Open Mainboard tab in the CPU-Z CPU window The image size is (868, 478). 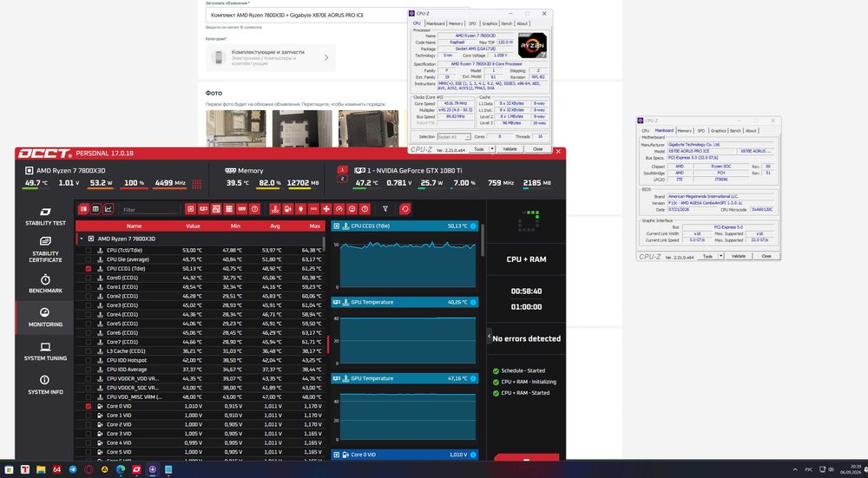(435, 23)
